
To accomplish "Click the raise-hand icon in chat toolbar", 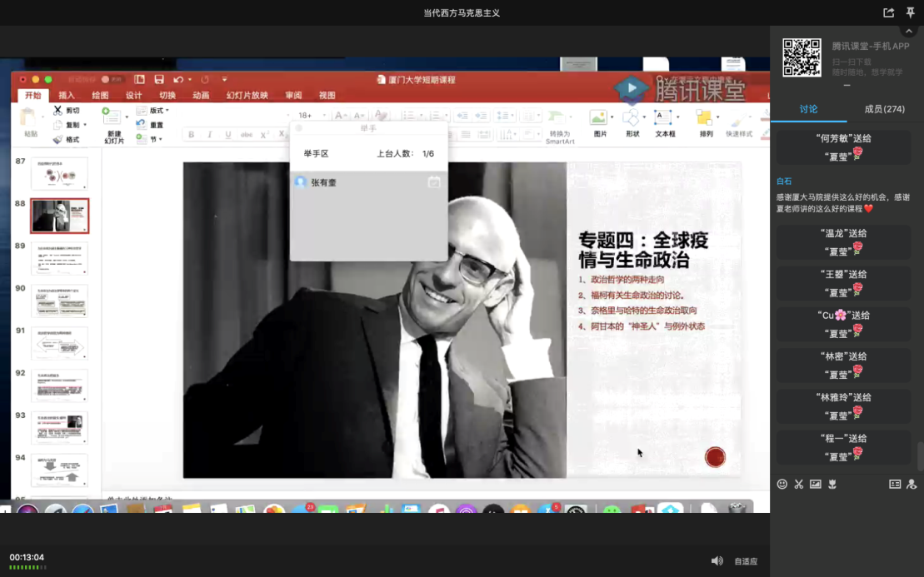I will (x=912, y=484).
